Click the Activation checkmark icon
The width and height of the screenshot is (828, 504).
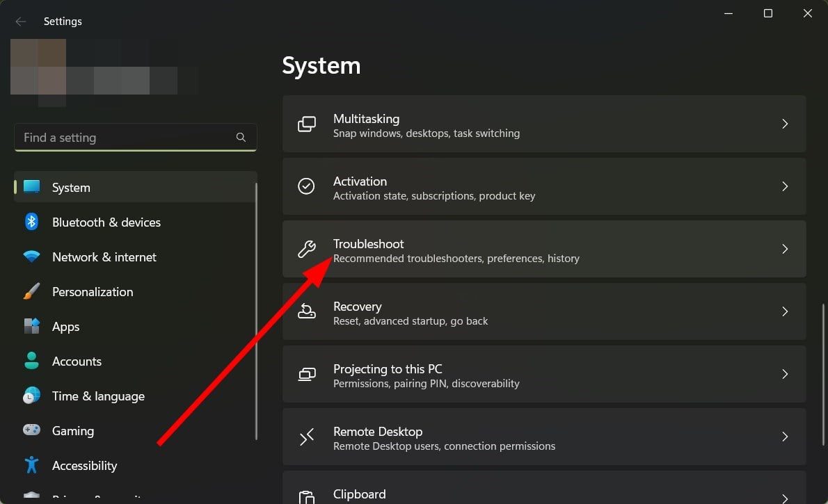coord(307,186)
